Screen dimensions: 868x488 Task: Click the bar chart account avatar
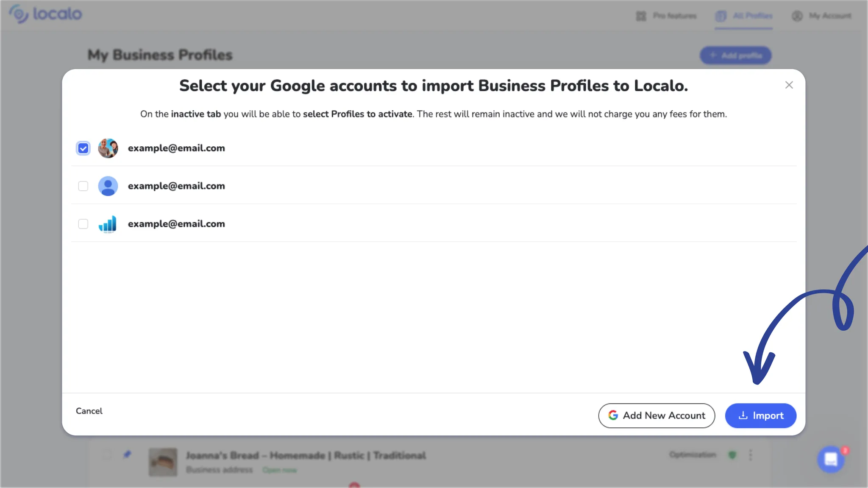(108, 224)
